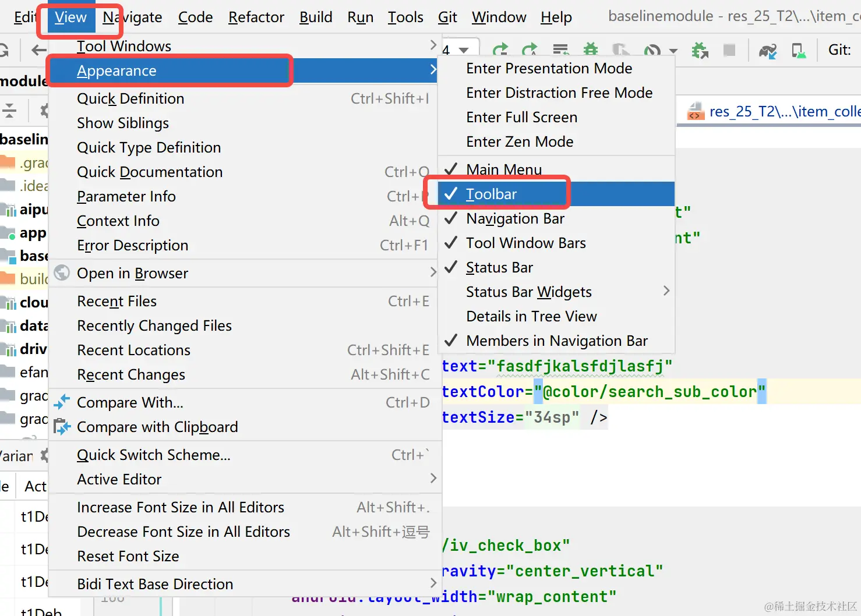Open the Code menu
Viewport: 861px width, 616px height.
195,17
